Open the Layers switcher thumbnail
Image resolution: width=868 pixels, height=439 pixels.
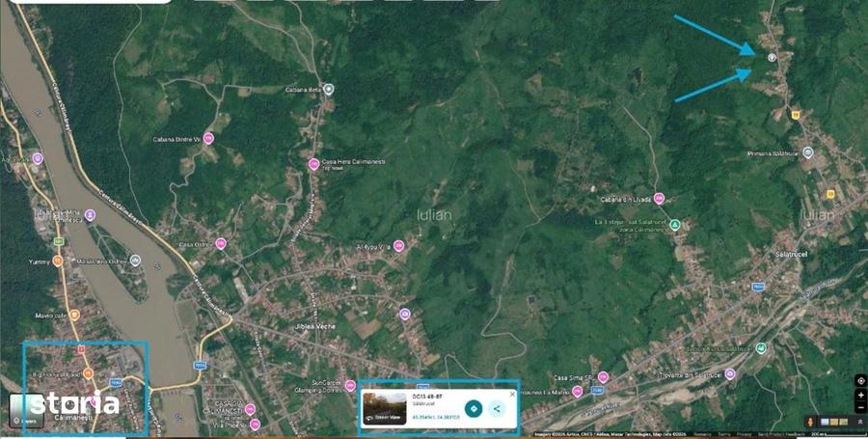click(x=25, y=410)
